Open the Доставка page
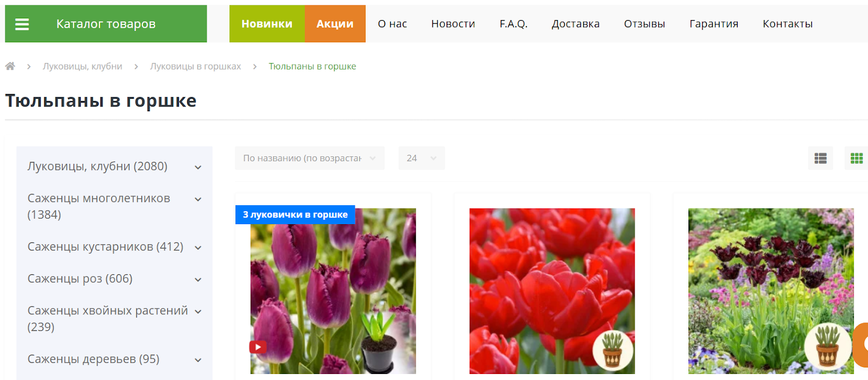Screen dimensions: 868x380 click(576, 24)
